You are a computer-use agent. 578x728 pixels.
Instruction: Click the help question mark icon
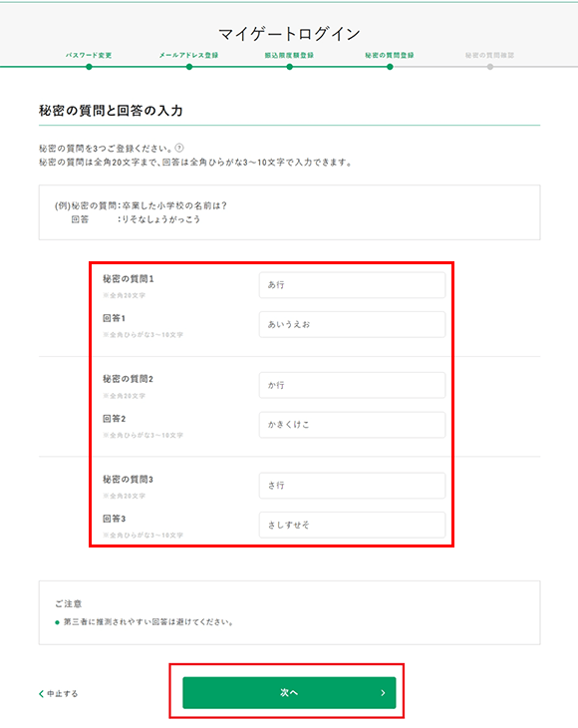(x=179, y=149)
